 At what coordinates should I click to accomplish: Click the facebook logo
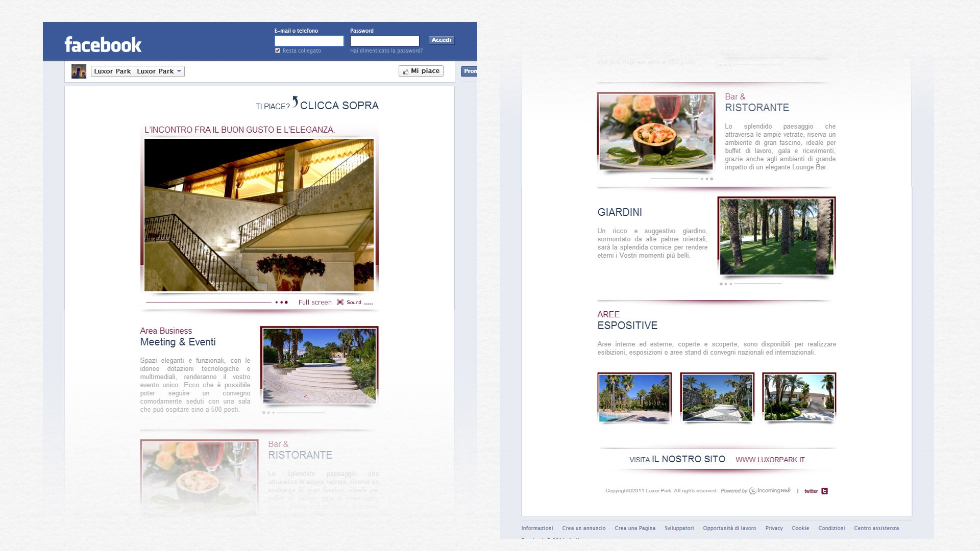click(103, 44)
